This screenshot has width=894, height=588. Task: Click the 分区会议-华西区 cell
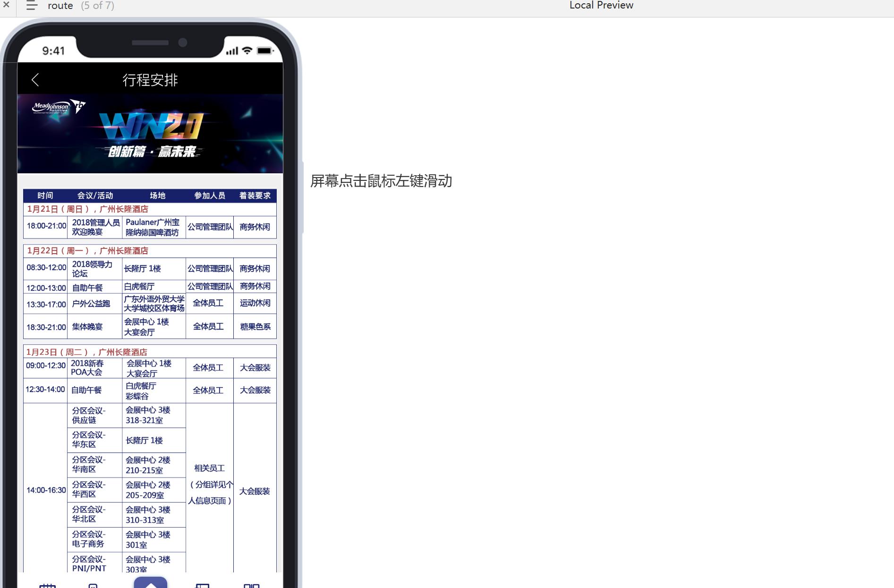95,490
